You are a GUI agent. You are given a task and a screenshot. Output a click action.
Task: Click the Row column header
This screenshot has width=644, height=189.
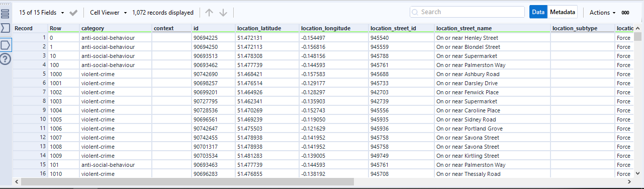[63, 28]
